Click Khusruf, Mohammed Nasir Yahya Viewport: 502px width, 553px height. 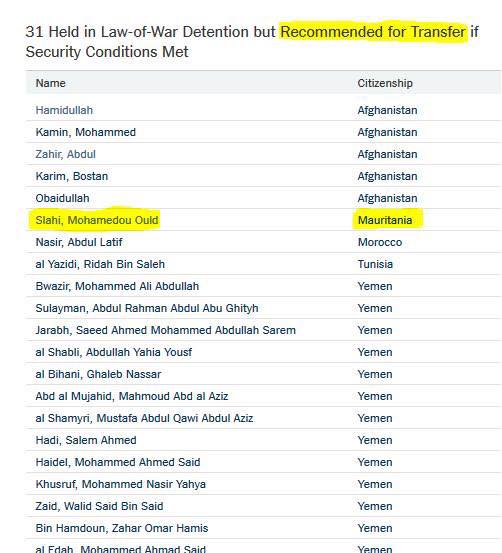click(x=121, y=484)
